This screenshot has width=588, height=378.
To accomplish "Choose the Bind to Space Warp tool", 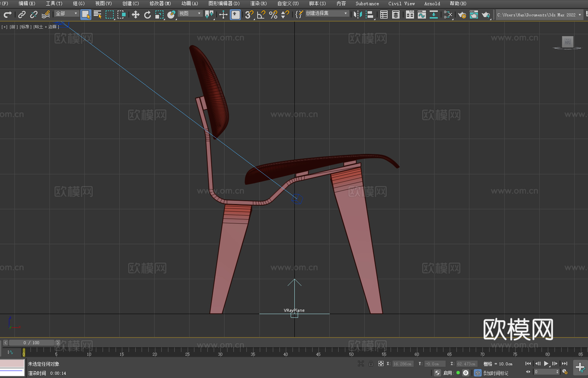I will click(46, 14).
